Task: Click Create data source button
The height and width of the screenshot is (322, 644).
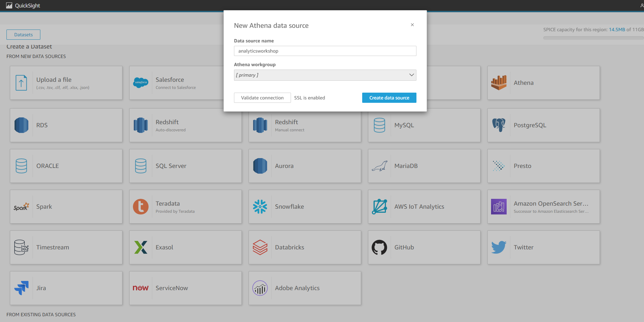Action: tap(389, 98)
